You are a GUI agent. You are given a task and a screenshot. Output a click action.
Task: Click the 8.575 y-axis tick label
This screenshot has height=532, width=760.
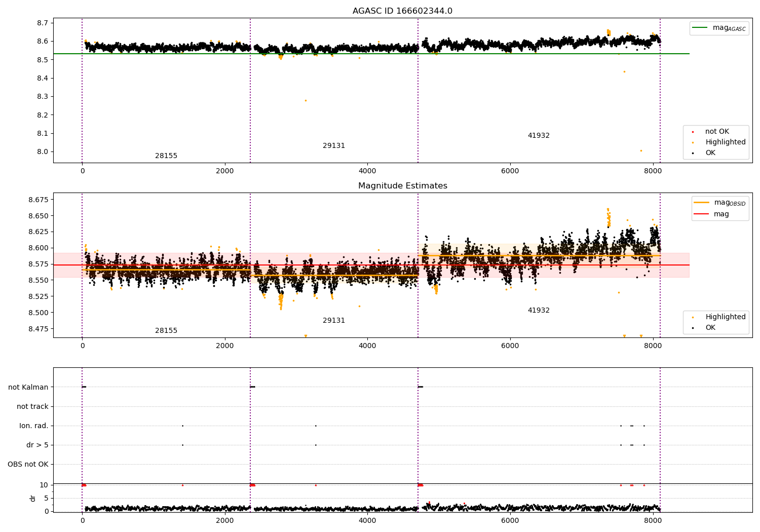(x=39, y=264)
